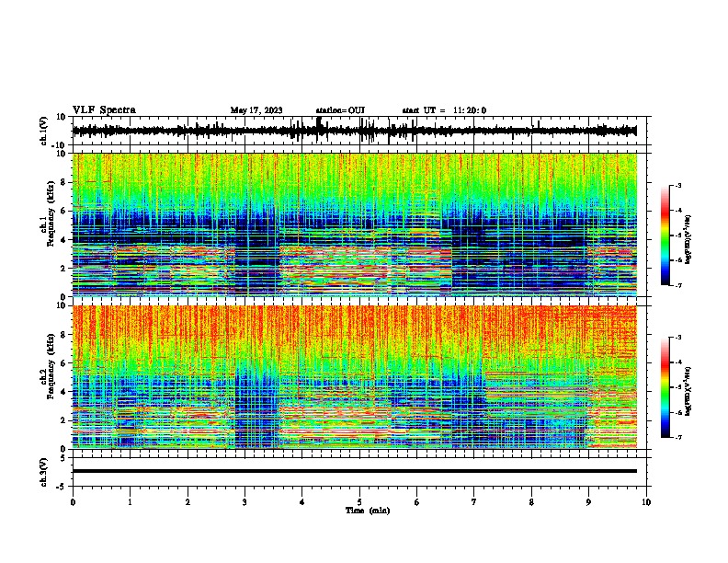728x563 pixels.
Task: Click time axis tick label "1"
Action: click(130, 502)
